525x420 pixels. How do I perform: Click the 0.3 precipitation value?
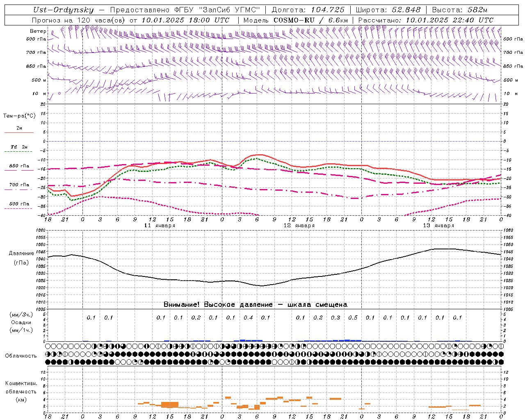(336, 317)
